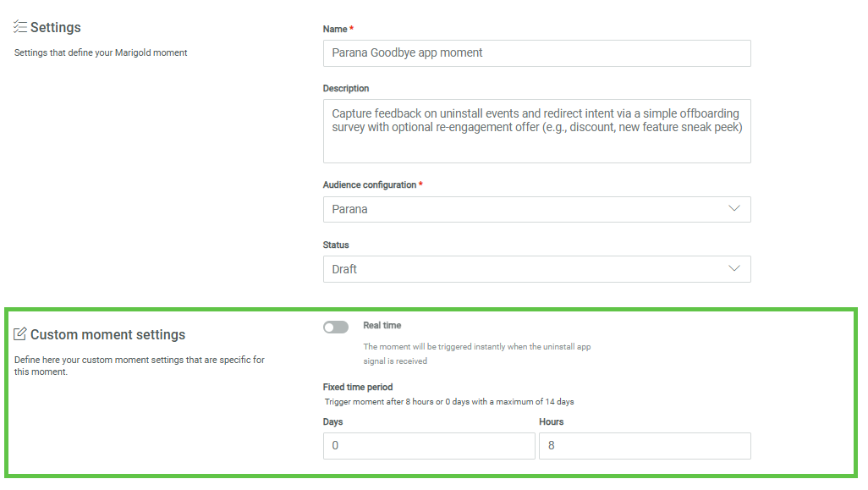Screen dimensions: 868x490
Task: Click the 'Settings' section heading
Action: click(56, 27)
